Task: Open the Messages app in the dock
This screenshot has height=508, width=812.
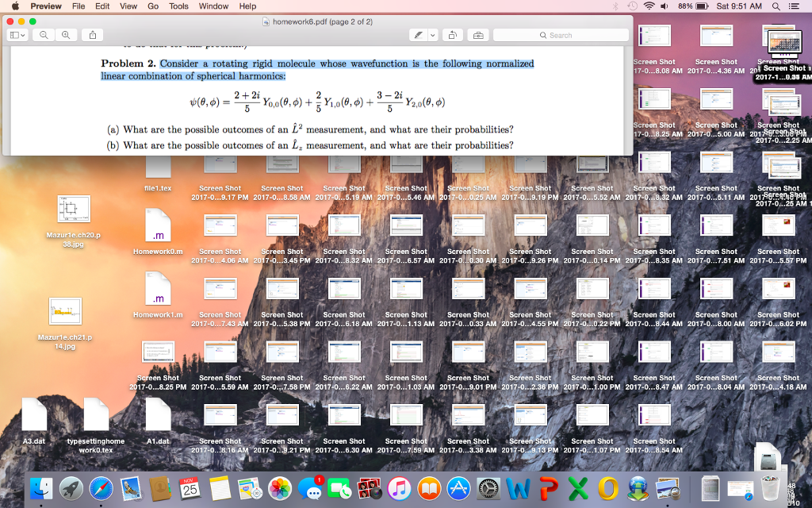Action: point(310,490)
